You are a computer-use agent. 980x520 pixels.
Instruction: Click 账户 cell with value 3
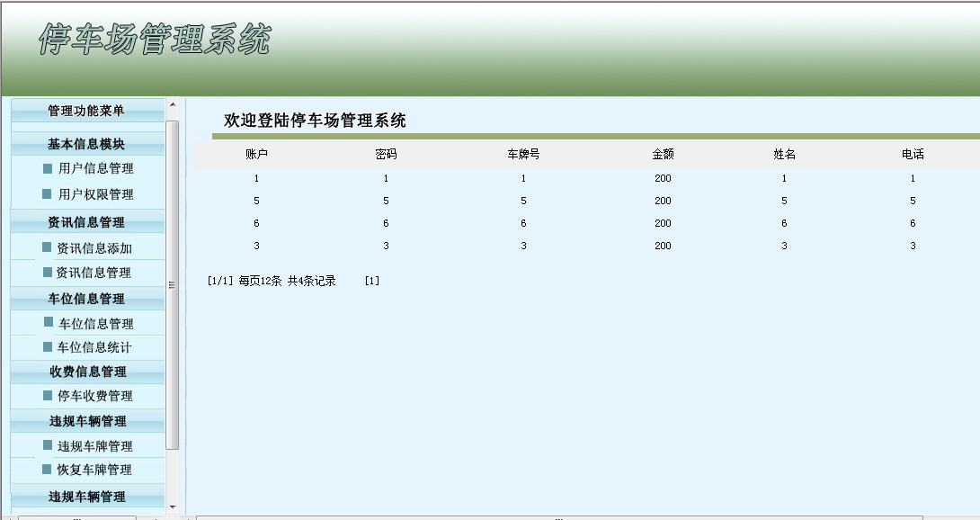(x=256, y=246)
